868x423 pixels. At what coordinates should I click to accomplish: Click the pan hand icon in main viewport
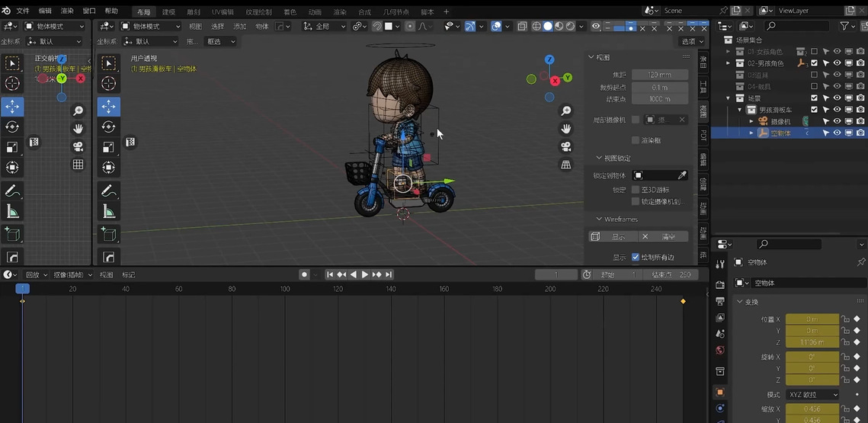566,129
